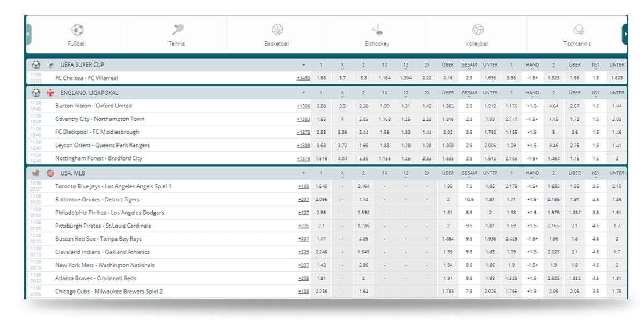This screenshot has width=644, height=320.
Task: Open +188 markets for Toronto Blue Jays game
Action: coord(304,186)
